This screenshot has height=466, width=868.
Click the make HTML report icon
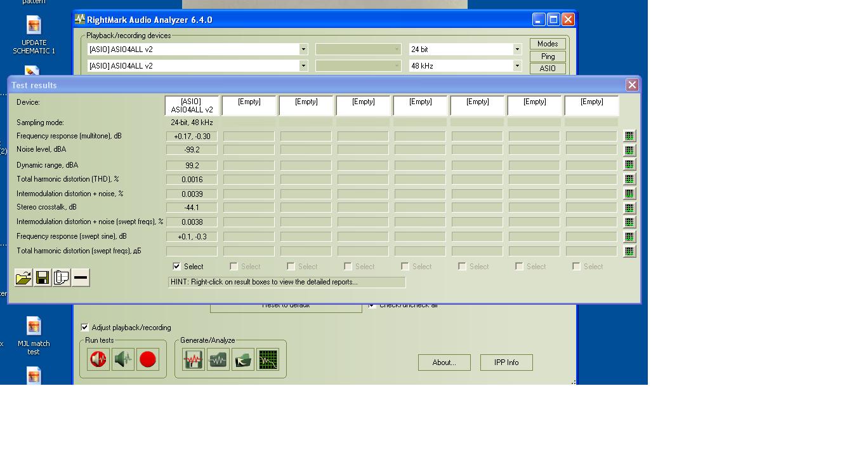point(62,277)
